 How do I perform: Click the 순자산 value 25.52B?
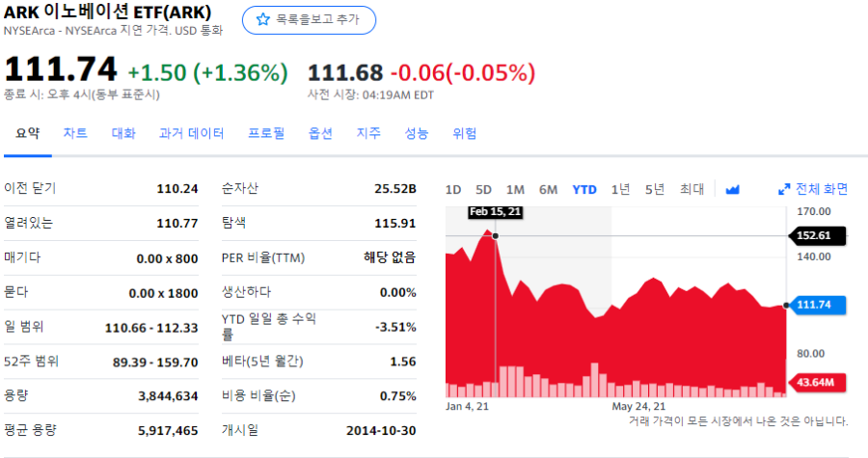(x=395, y=189)
